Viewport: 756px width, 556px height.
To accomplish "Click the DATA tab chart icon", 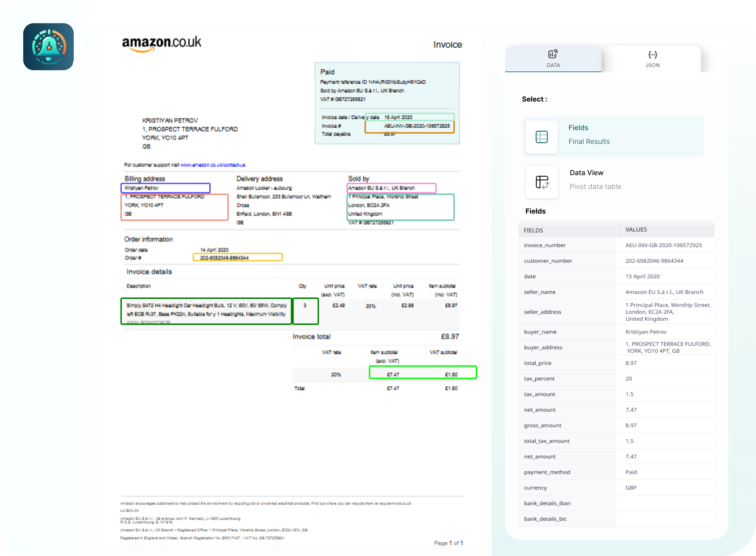I will pyautogui.click(x=552, y=54).
